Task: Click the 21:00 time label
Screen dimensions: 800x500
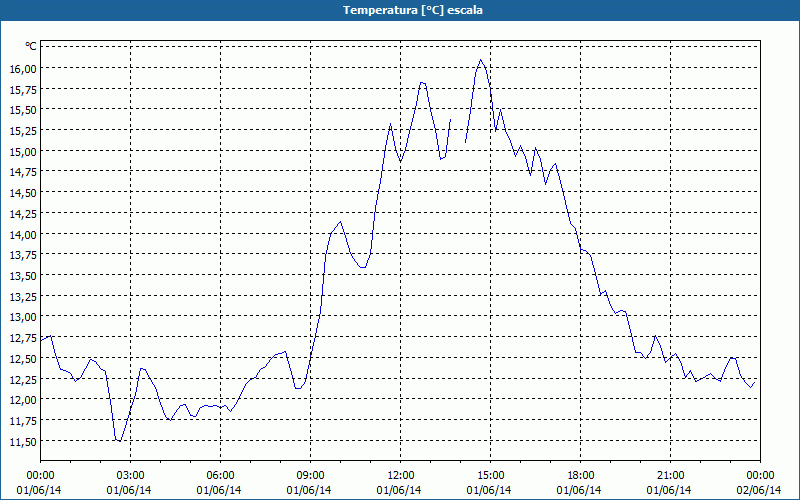Action: click(x=670, y=476)
